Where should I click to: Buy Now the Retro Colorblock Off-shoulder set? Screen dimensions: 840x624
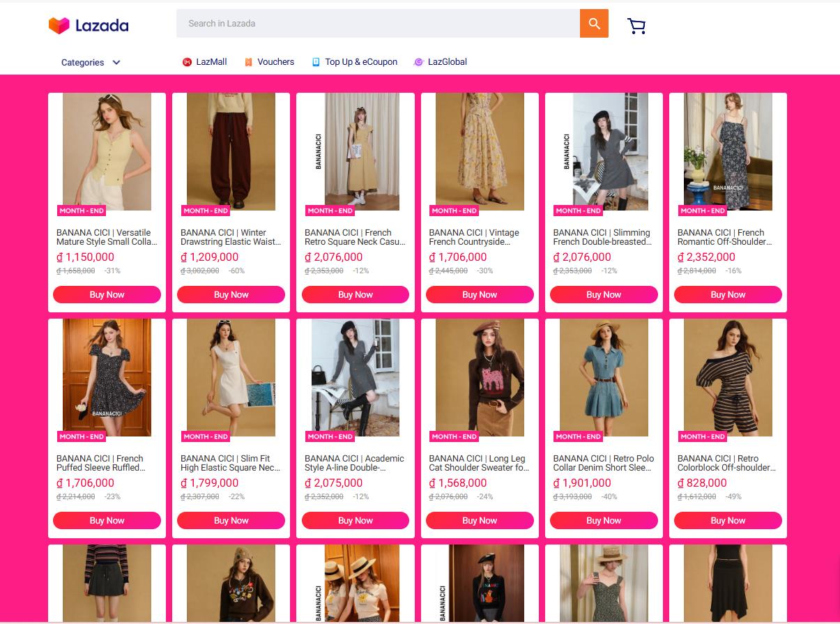coord(728,521)
